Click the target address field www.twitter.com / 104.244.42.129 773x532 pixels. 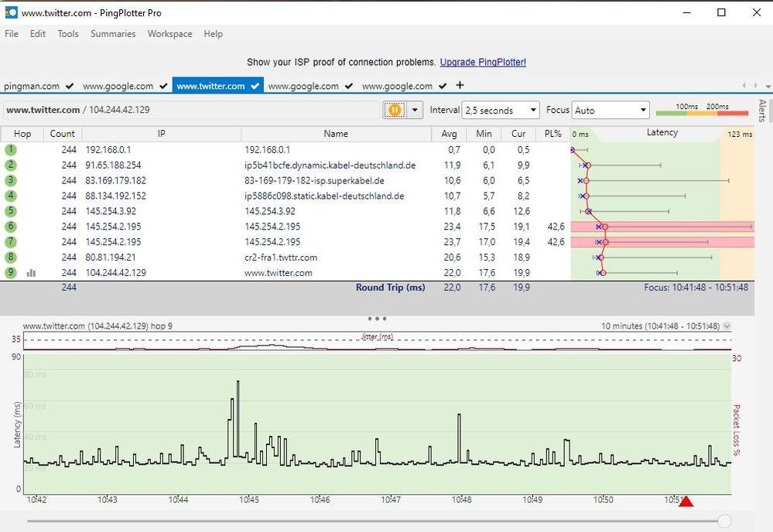[192, 110]
